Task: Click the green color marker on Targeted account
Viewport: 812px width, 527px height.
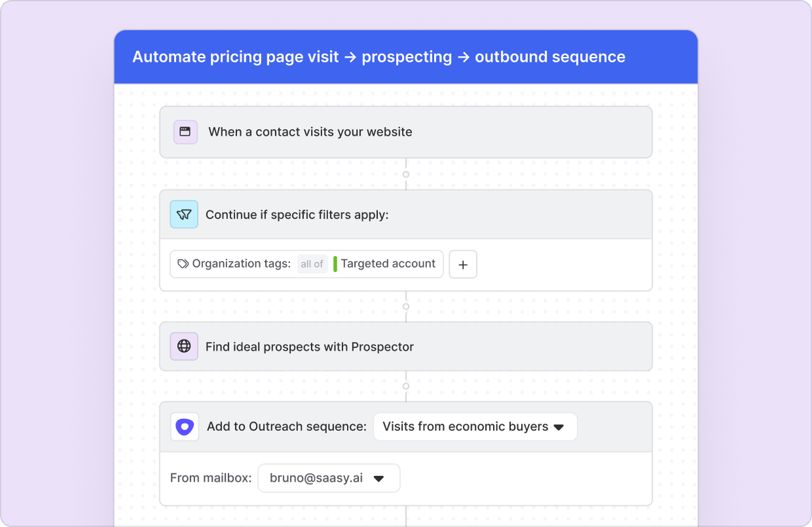Action: (x=335, y=264)
